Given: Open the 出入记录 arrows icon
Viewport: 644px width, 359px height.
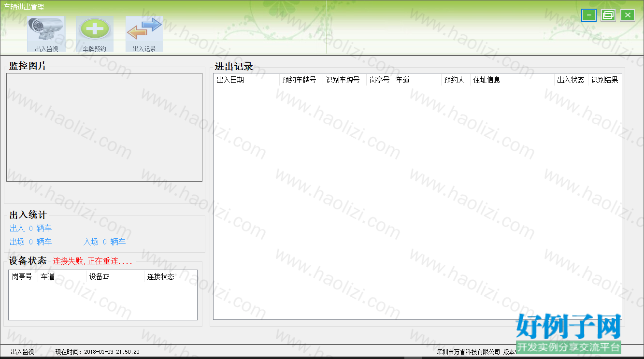Looking at the screenshot, I should 144,34.
